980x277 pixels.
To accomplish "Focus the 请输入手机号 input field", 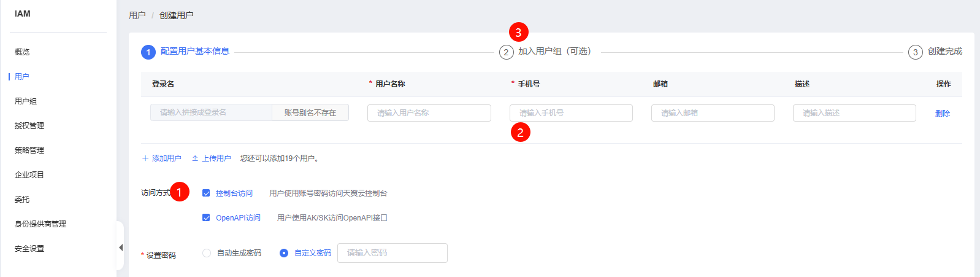I will 571,113.
